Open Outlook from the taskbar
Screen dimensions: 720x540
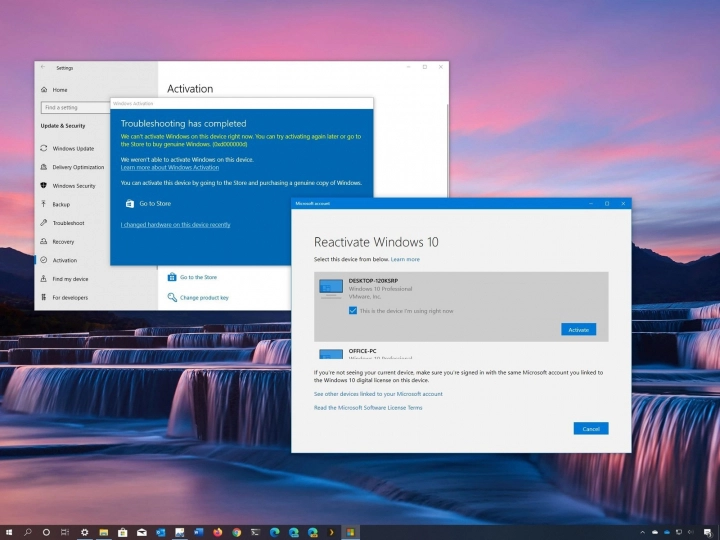pyautogui.click(x=160, y=532)
